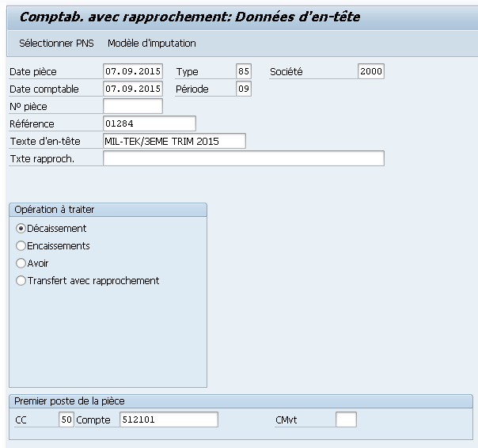
Task: Select the Décaissement radio option
Action: [21, 229]
